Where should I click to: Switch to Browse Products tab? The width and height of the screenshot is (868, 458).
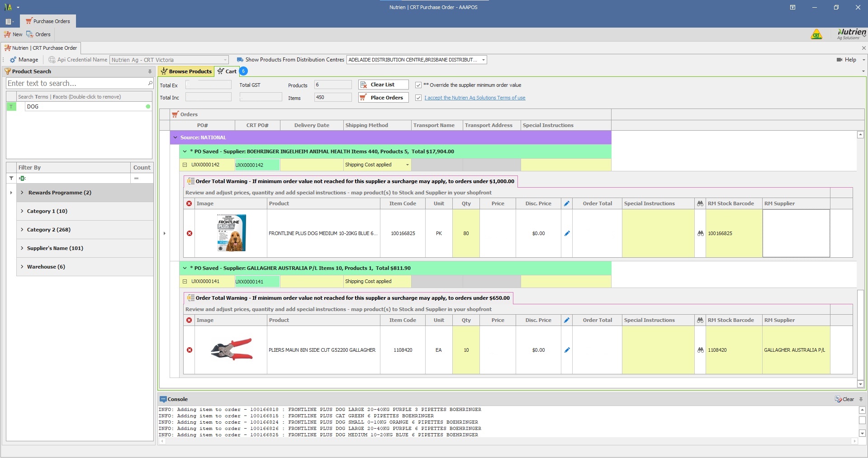pos(186,71)
